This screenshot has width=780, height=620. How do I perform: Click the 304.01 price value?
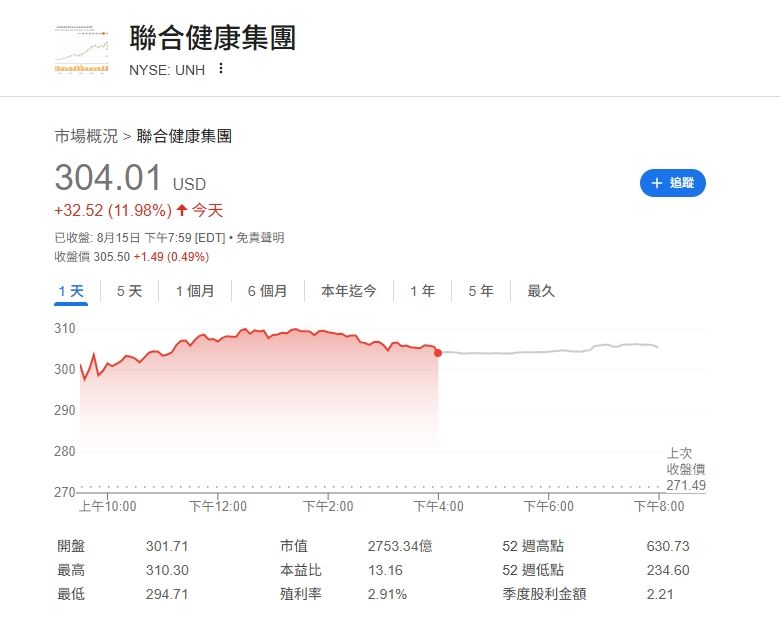tap(108, 178)
